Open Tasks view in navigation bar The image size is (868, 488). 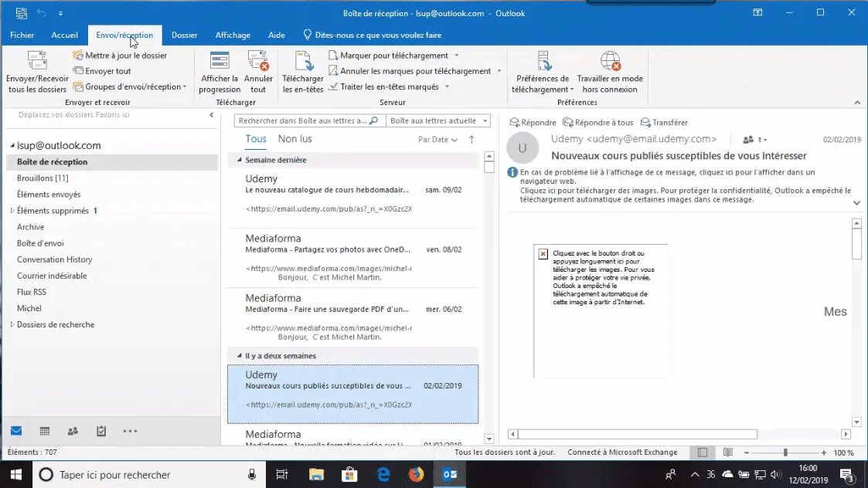pos(100,431)
